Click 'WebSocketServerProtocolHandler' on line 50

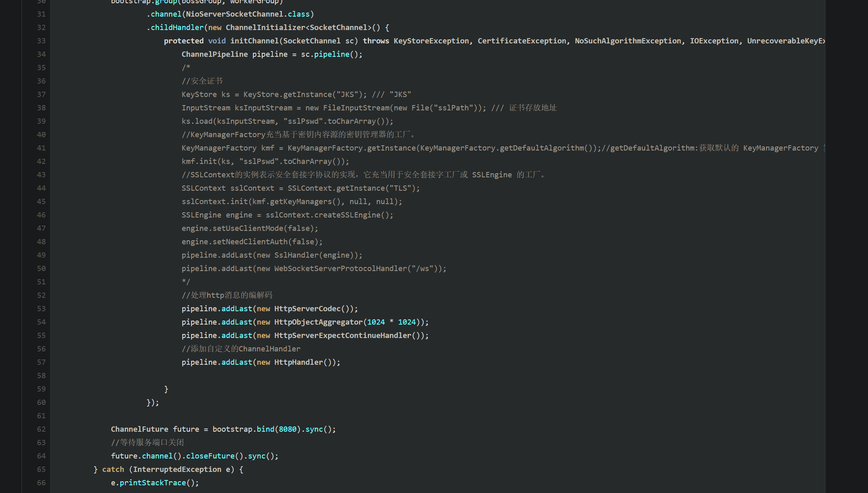[x=341, y=269]
